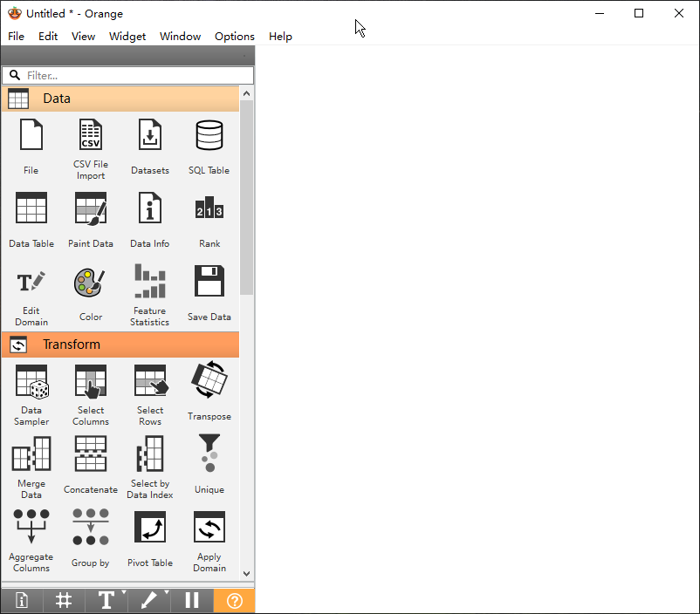Add the Edit Domain widget

(x=31, y=294)
